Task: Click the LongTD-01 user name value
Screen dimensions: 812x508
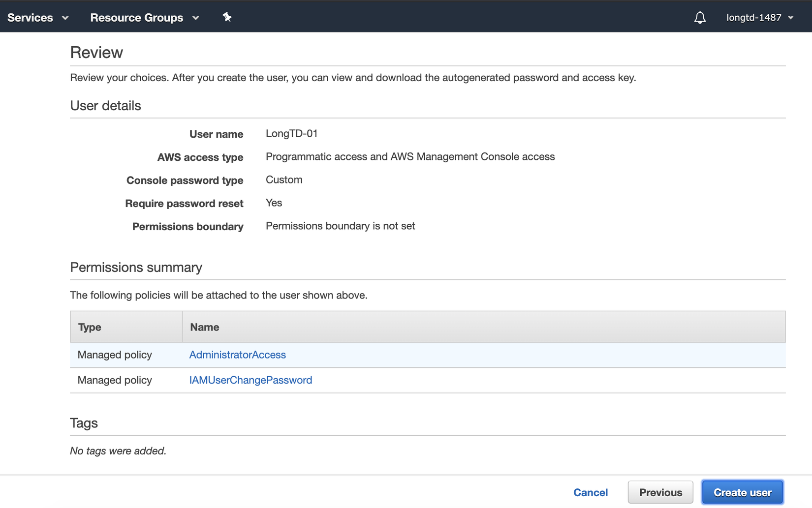Action: 291,134
